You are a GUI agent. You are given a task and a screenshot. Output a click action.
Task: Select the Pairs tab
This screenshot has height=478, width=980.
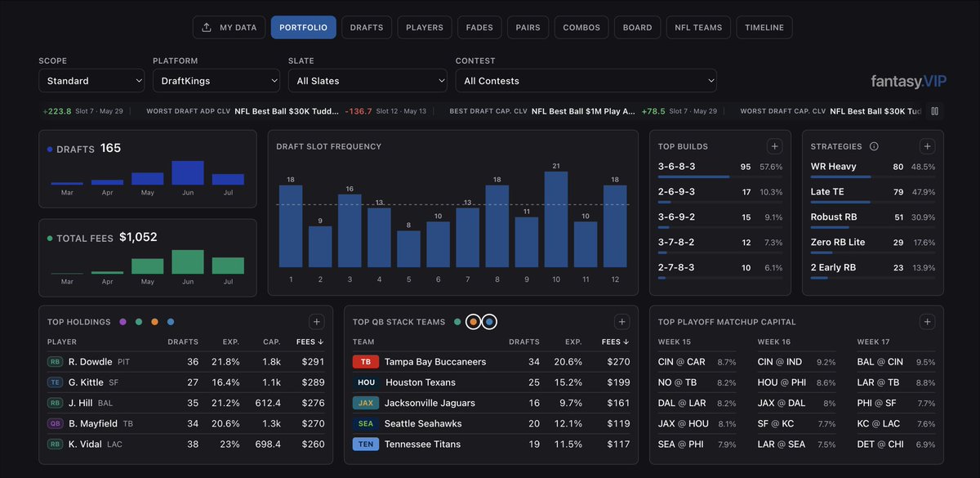528,27
